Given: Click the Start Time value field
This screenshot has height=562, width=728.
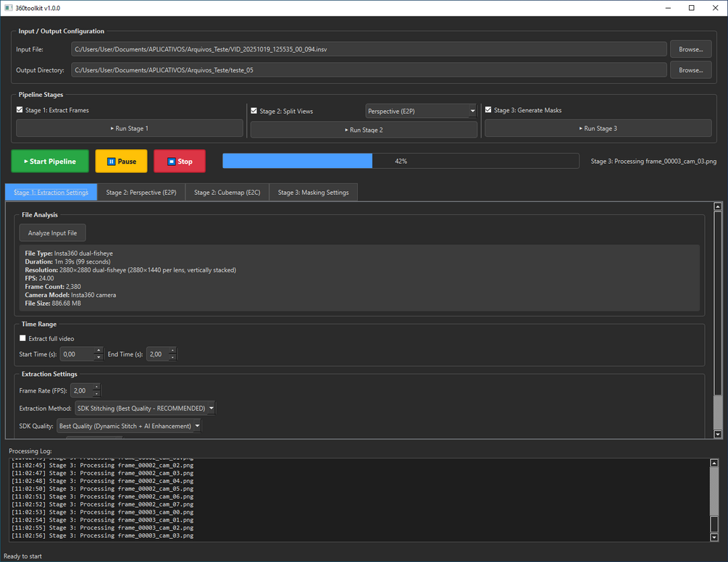Looking at the screenshot, I should coord(77,354).
